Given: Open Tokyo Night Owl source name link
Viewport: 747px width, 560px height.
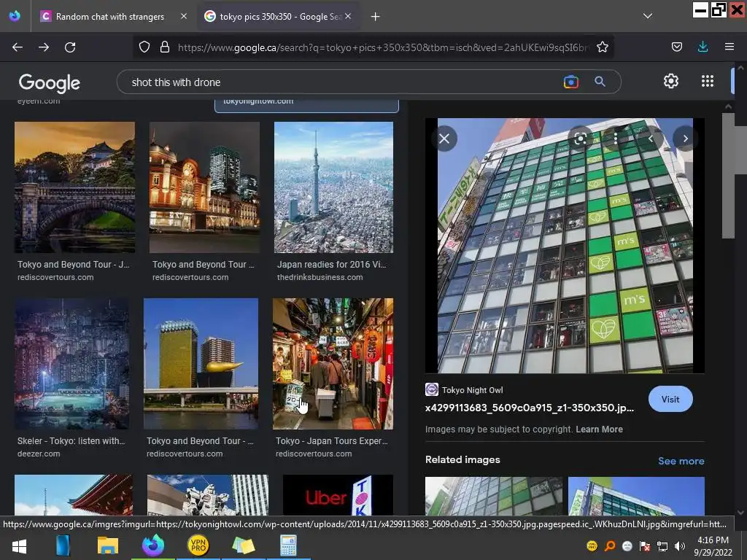Looking at the screenshot, I should [x=472, y=390].
